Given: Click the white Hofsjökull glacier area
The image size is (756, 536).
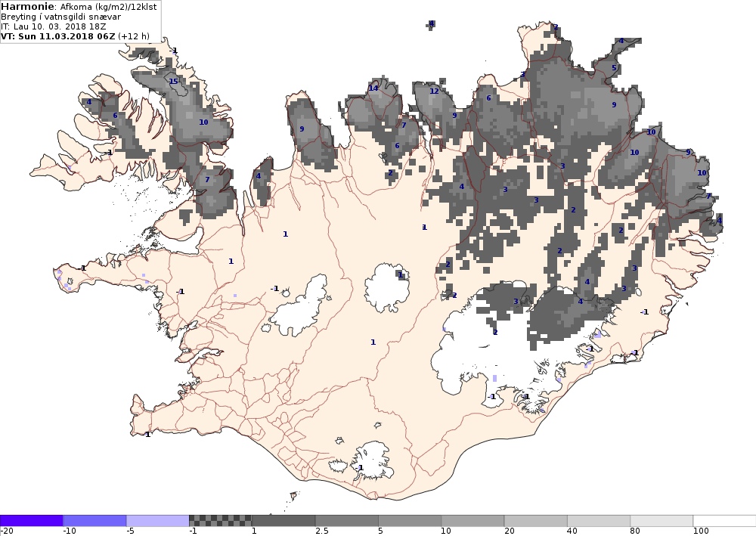Looking at the screenshot, I should [x=386, y=290].
